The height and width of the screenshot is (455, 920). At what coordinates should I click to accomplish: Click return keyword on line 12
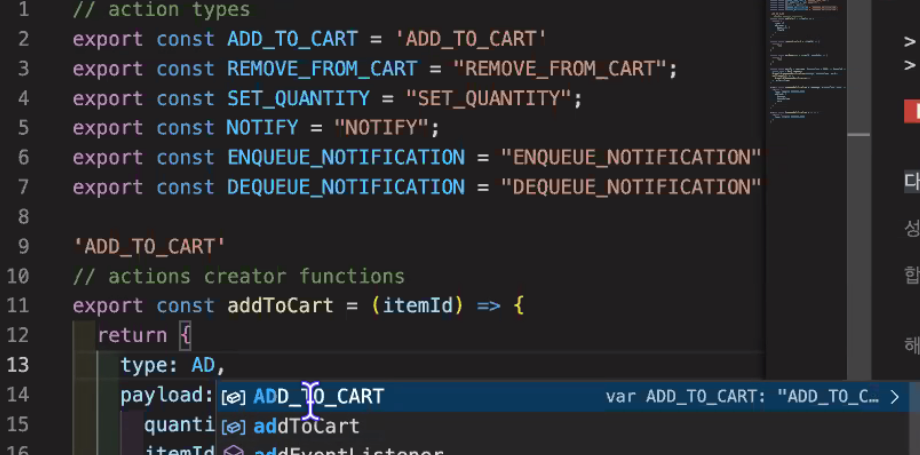pyautogui.click(x=132, y=335)
